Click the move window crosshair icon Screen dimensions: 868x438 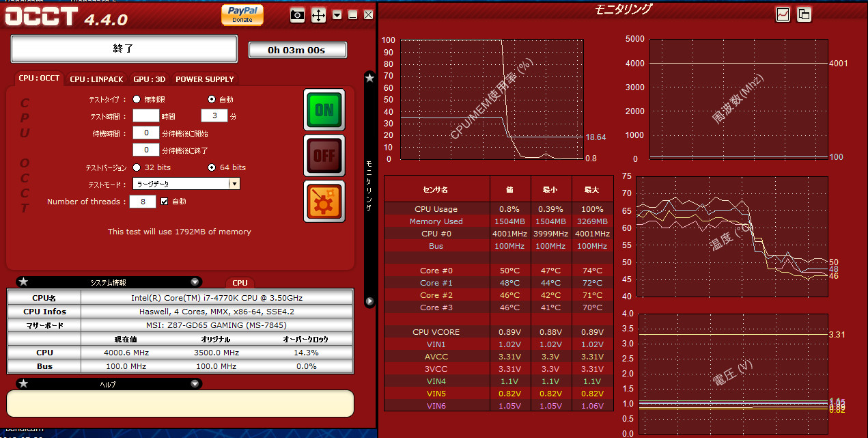pos(318,15)
